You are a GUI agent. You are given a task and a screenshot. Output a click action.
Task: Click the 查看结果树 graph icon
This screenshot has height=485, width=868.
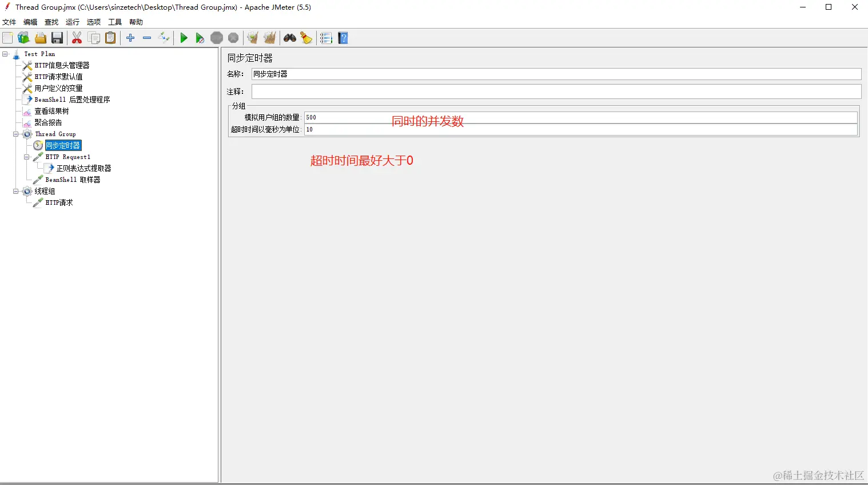tap(27, 111)
